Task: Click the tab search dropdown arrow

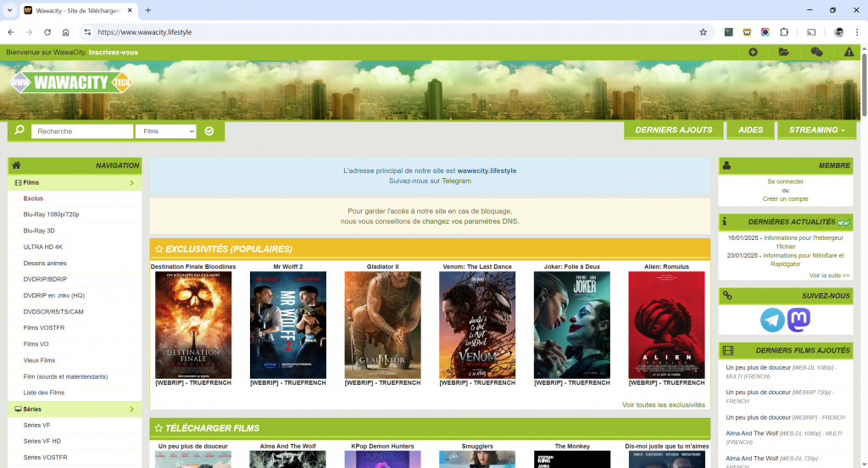Action: (9, 10)
